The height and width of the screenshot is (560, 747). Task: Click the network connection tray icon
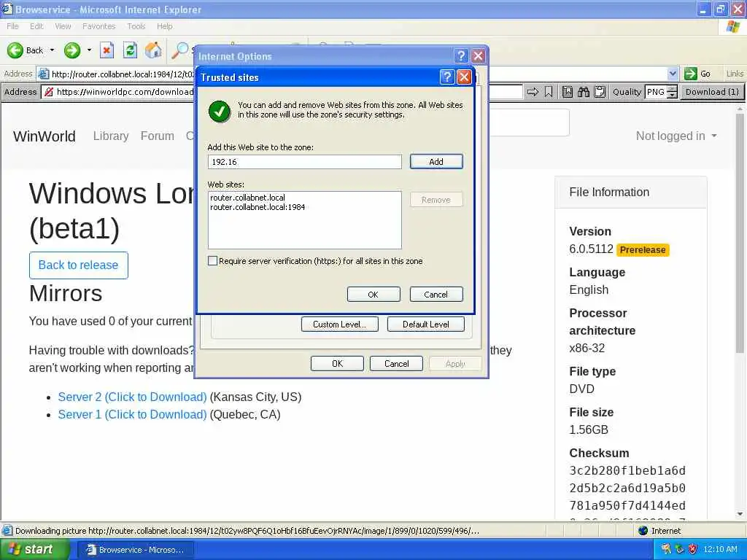[x=679, y=549]
